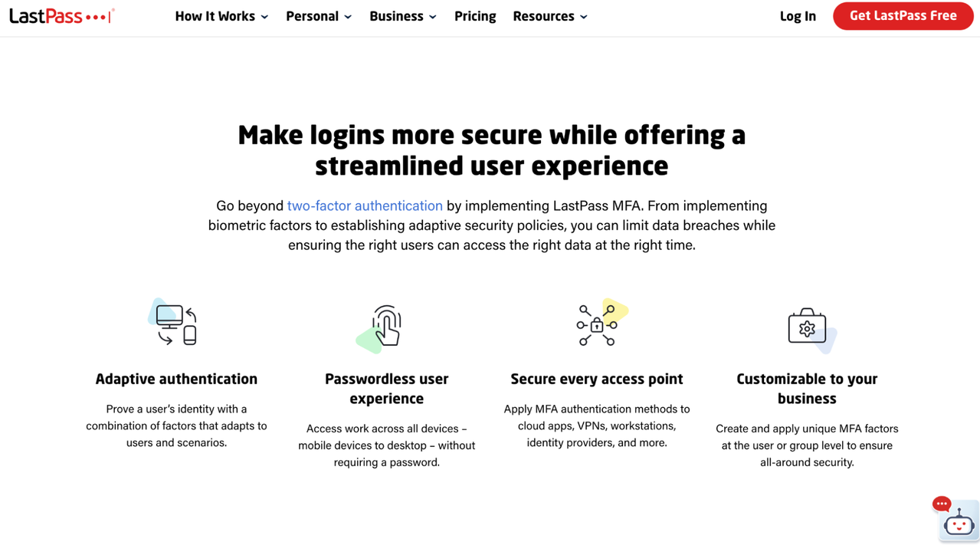Screen dimensions: 980x552
Task: Click the Secure every access point heading
Action: [x=597, y=379]
